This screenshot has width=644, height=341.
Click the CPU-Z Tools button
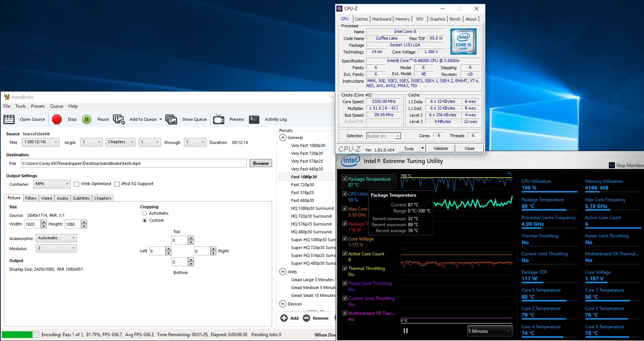409,148
